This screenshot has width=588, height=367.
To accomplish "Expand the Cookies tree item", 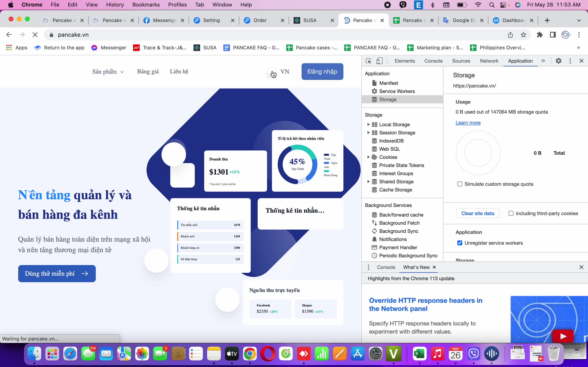I will [x=368, y=157].
